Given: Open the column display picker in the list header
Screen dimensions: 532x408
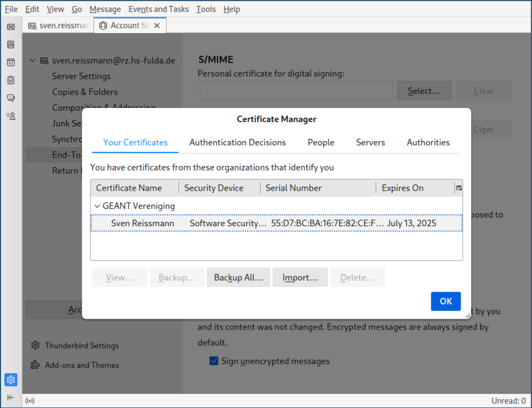Looking at the screenshot, I should pyautogui.click(x=459, y=187).
